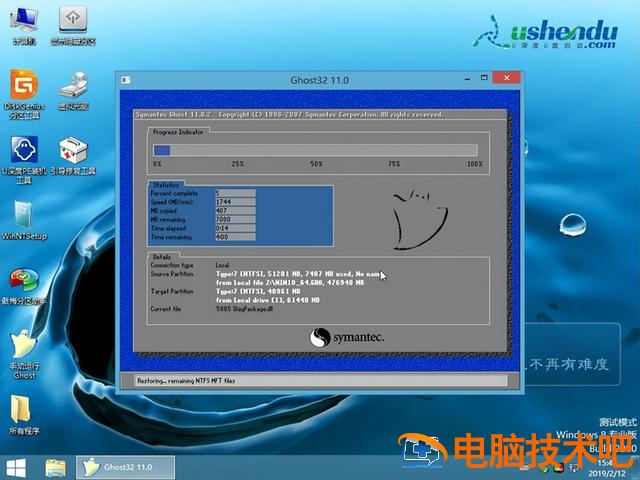Image resolution: width=640 pixels, height=480 pixels.
Task: Open the Computer desktop icon
Action: point(23,24)
